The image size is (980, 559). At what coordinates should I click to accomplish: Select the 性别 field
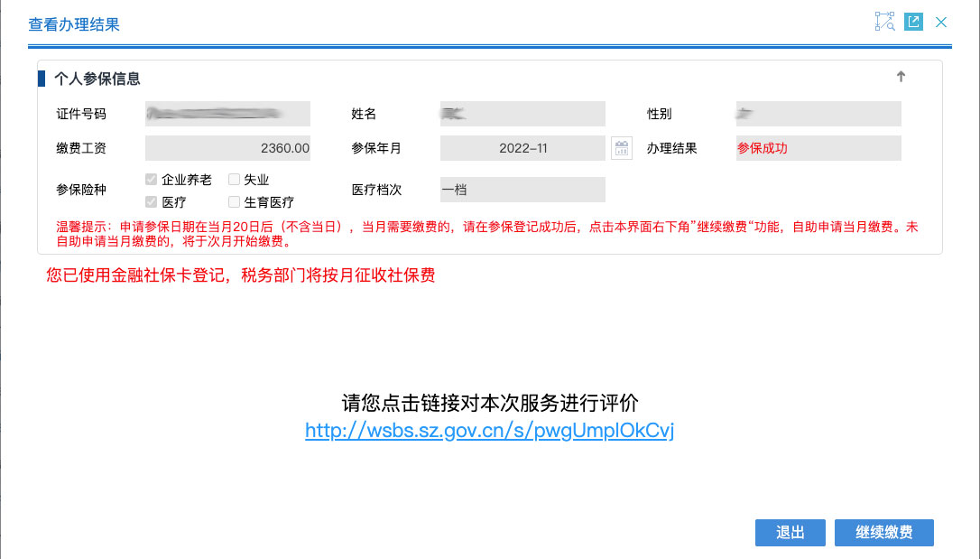818,113
